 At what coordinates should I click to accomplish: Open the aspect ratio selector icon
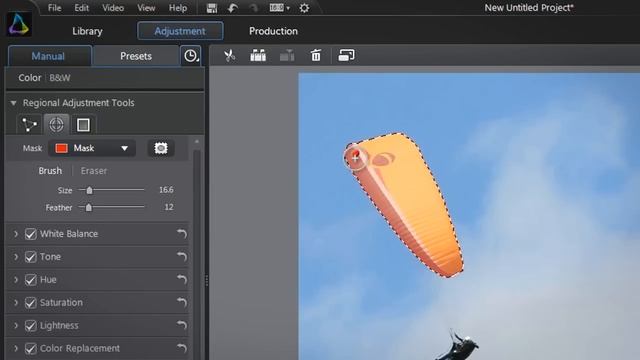pyautogui.click(x=279, y=8)
